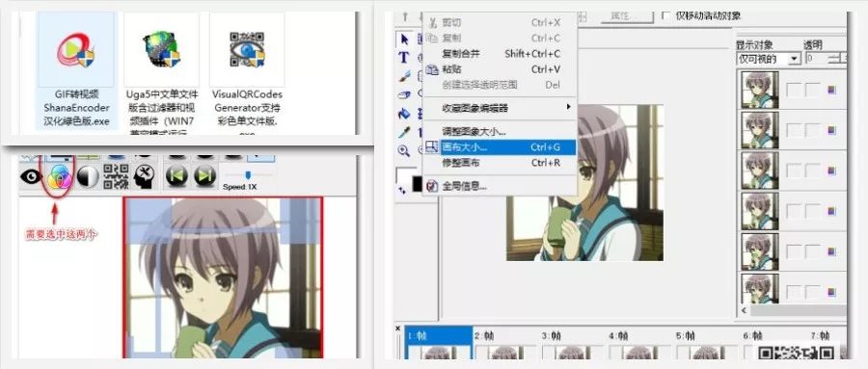Screen dimensions: 868x369
Task: Select the Eyedropper color picker tool
Action: [404, 132]
